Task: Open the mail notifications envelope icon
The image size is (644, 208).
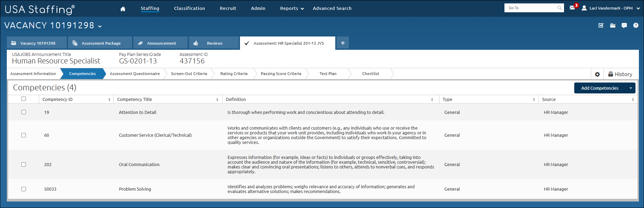Action: pos(573,8)
